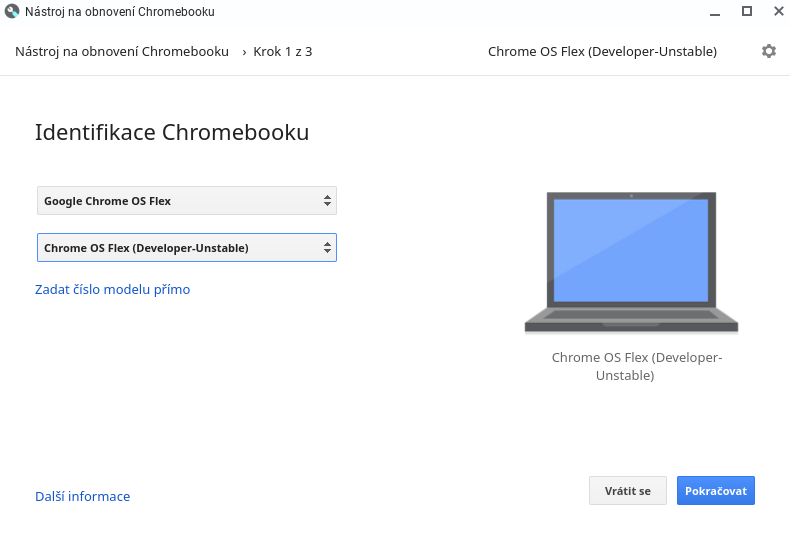Open the Další informace link
790x538 pixels.
(x=83, y=496)
